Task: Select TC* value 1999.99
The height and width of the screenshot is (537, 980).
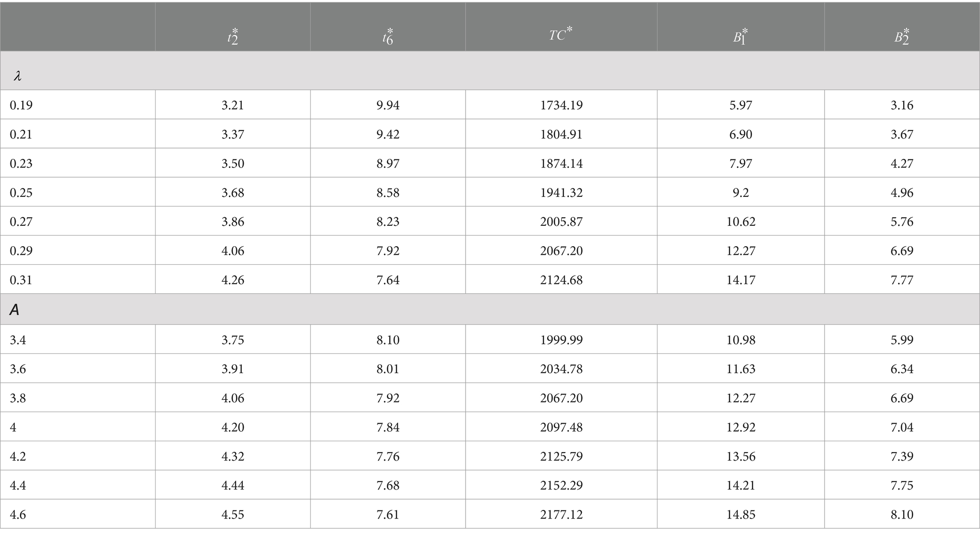Action: [561, 339]
